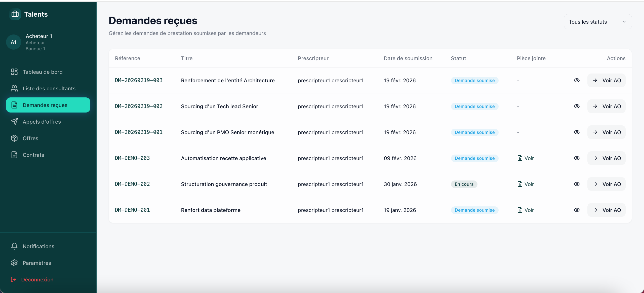Click attachment document icon for DM-DEMO-003
This screenshot has width=644, height=293.
(x=520, y=158)
